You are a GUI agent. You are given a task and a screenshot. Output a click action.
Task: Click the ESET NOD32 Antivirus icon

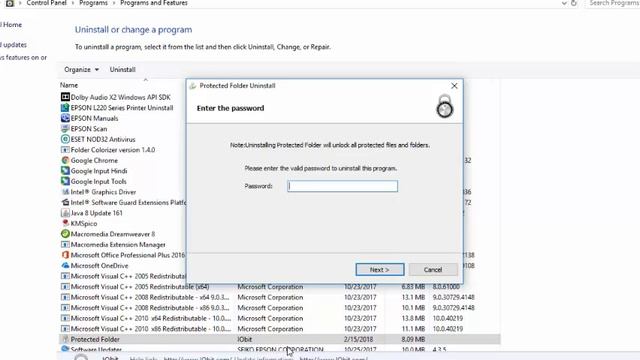coord(65,139)
